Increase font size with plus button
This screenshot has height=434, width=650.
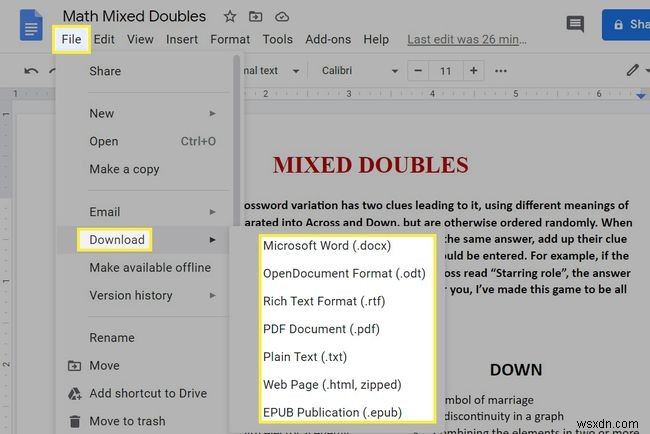pos(473,70)
